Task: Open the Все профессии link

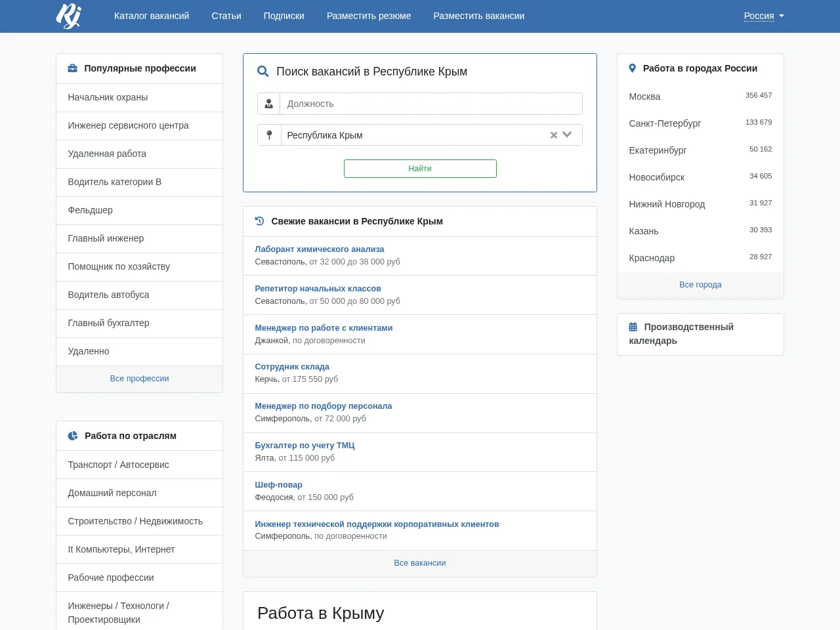Action: tap(140, 379)
